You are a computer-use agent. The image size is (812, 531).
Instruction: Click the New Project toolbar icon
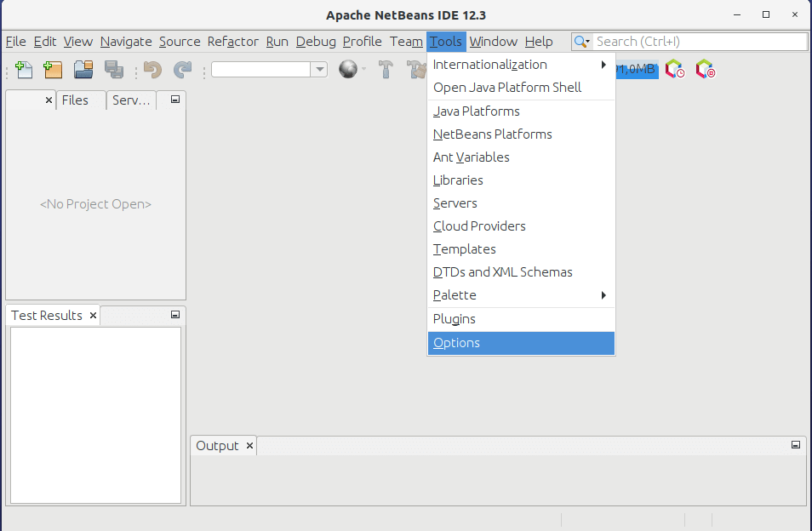click(53, 69)
